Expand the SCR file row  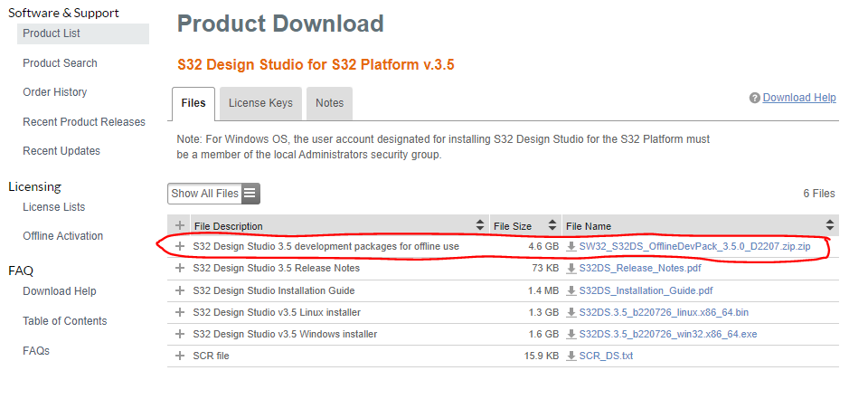180,356
